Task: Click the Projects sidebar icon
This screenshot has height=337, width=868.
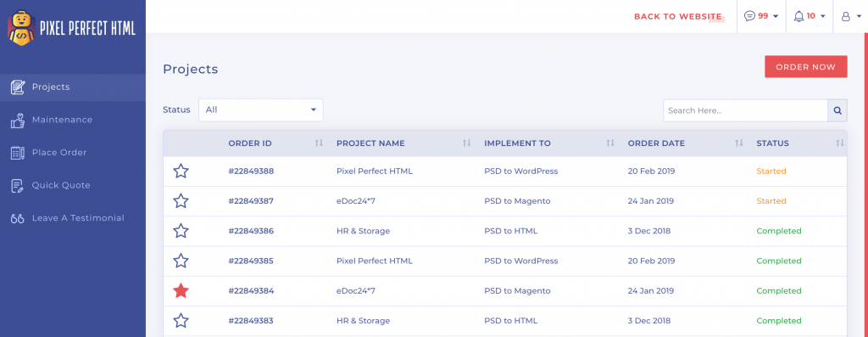Action: click(x=18, y=87)
